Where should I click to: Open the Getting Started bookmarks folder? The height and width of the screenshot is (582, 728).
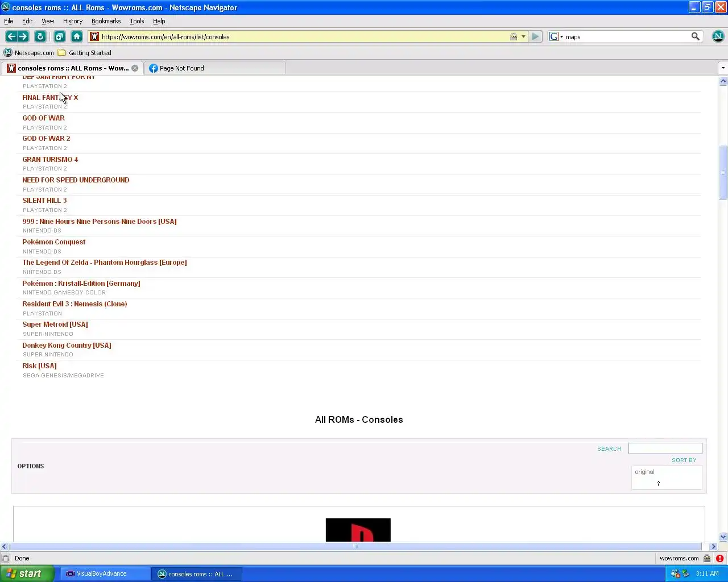pyautogui.click(x=84, y=53)
